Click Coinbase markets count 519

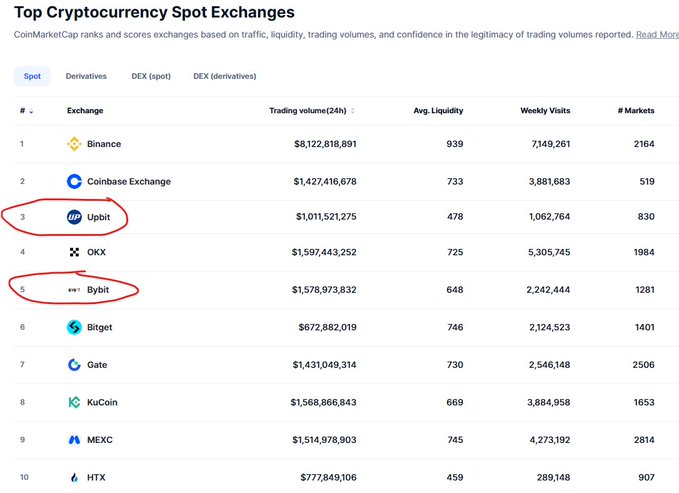[x=647, y=182]
